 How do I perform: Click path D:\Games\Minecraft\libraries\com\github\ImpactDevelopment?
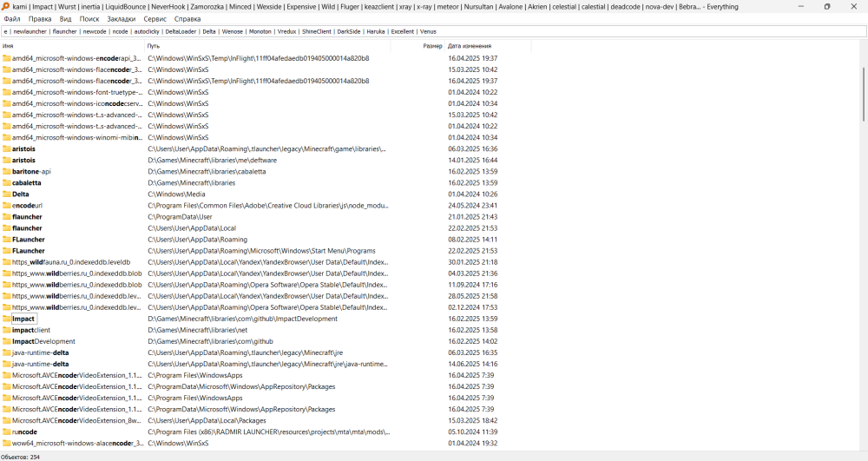coord(242,319)
